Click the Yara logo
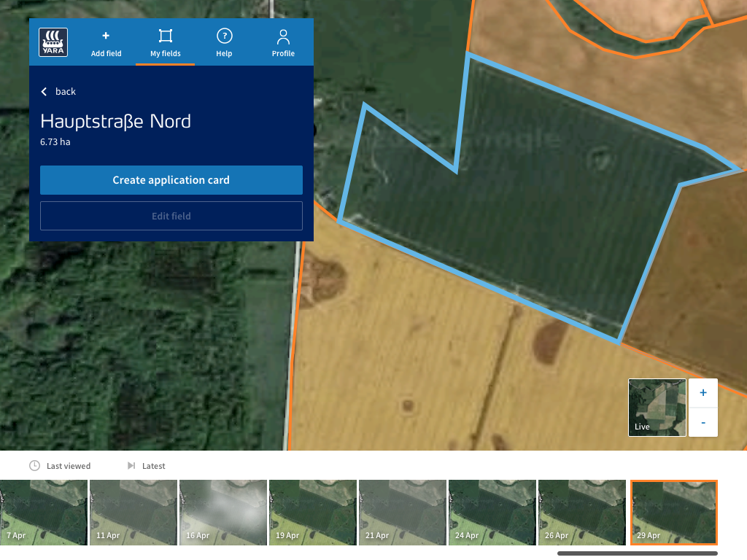This screenshot has height=560, width=747. pos(53,42)
